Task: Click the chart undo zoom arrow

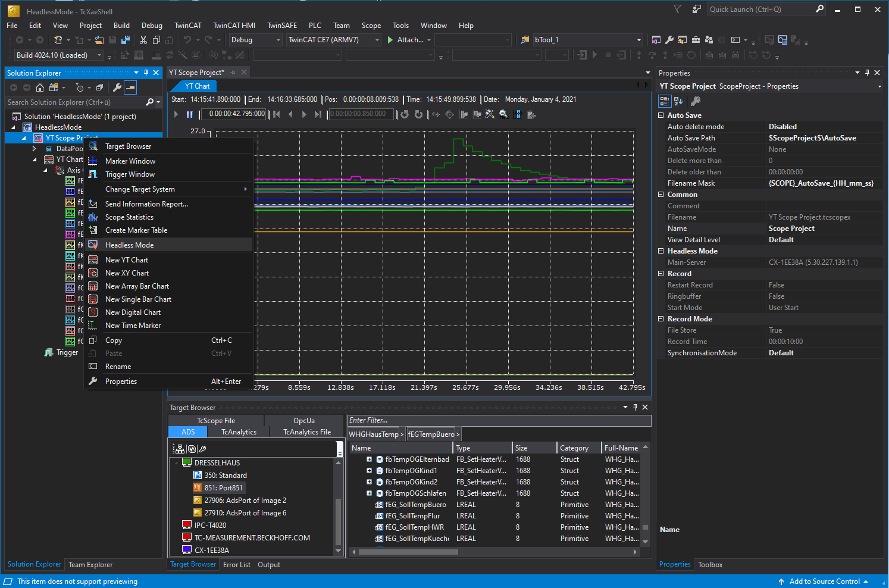Action: tap(405, 114)
